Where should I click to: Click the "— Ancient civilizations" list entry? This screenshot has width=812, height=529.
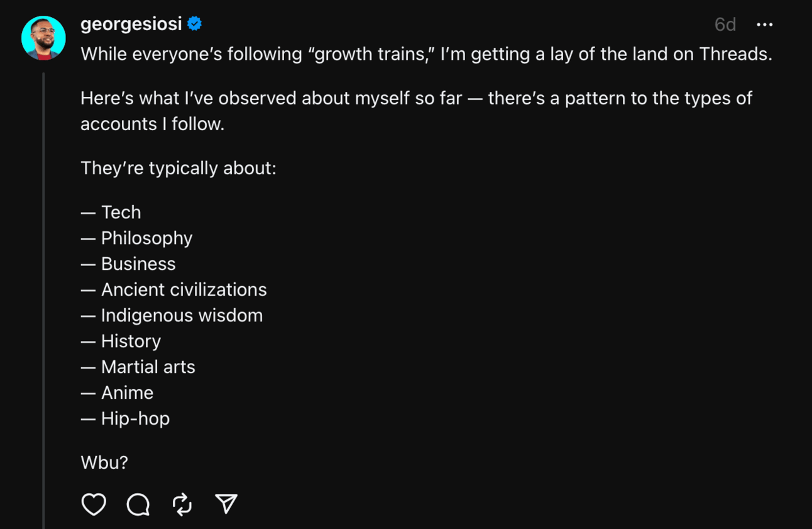[173, 289]
